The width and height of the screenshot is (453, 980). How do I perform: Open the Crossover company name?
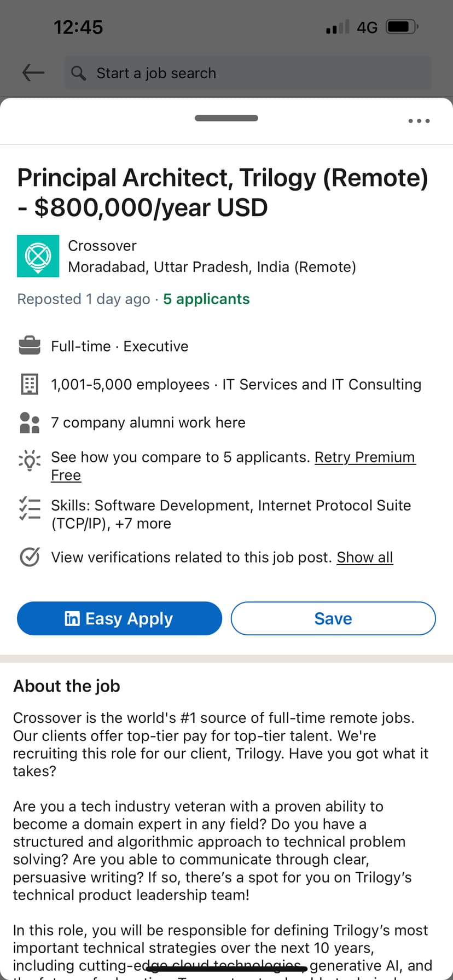click(x=102, y=246)
